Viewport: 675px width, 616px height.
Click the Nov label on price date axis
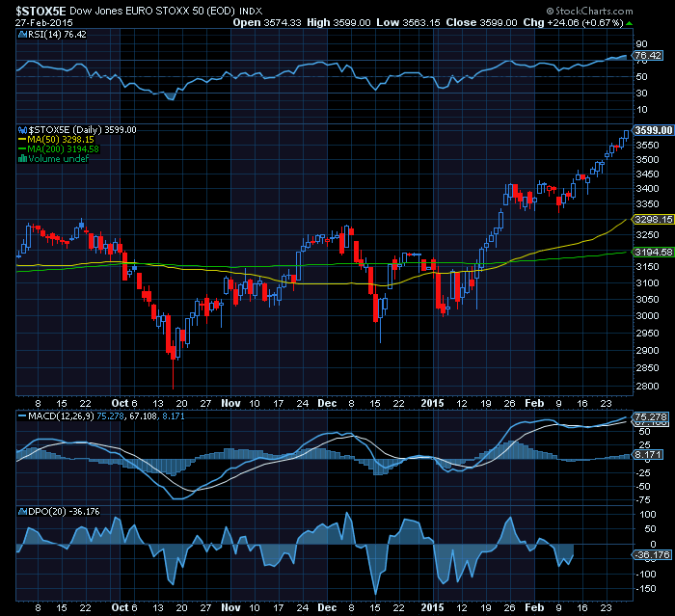230,403
